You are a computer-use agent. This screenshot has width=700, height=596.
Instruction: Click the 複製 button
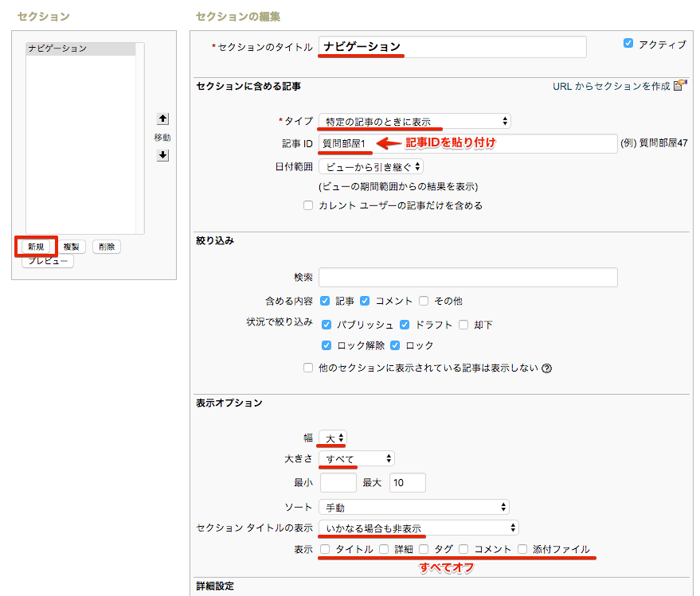point(72,247)
